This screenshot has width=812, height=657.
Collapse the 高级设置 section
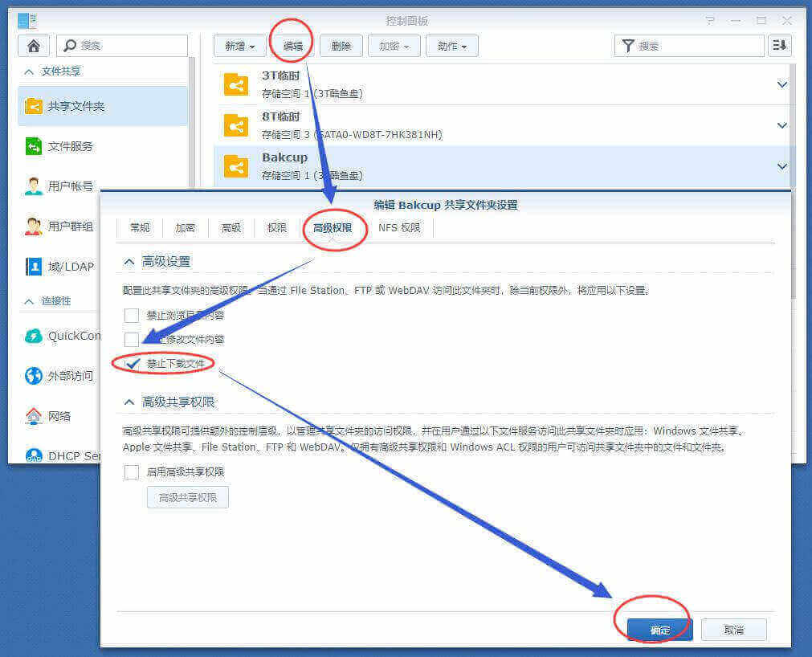click(x=129, y=261)
